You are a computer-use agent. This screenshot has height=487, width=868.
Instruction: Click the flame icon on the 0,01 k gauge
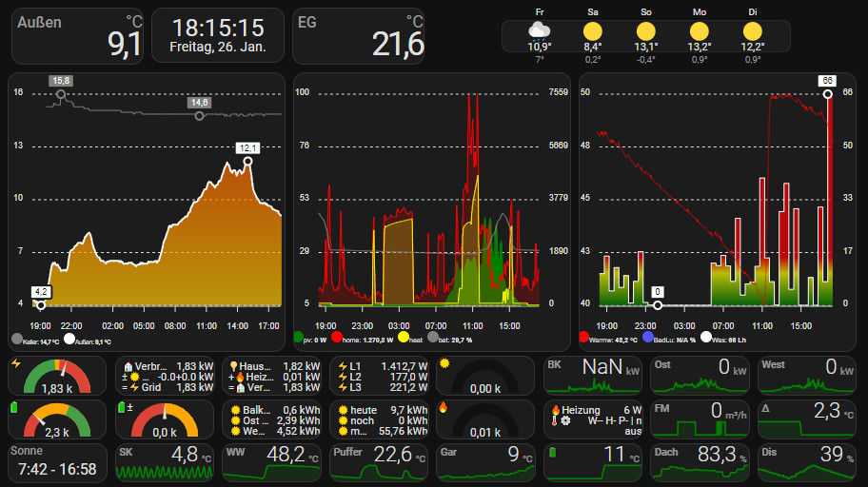click(444, 407)
